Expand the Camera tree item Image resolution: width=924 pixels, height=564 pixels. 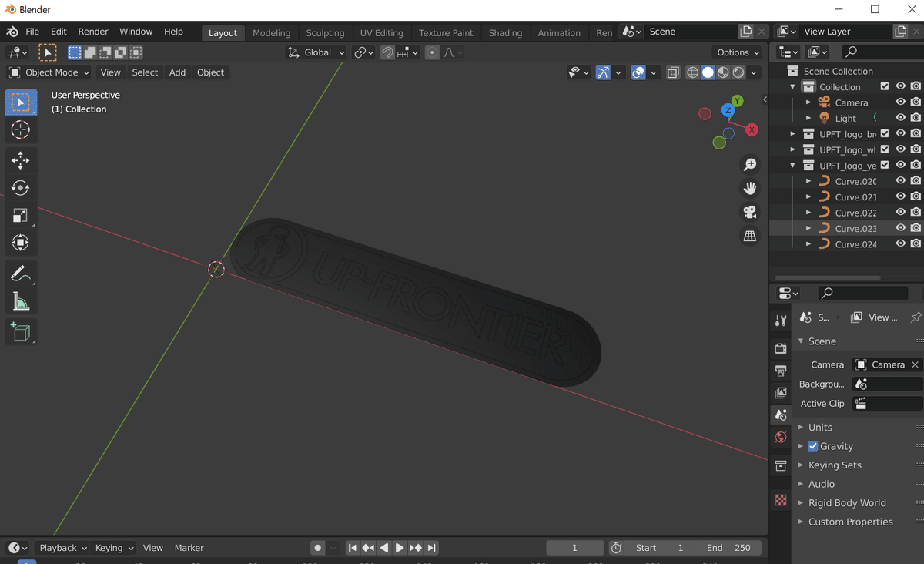[808, 102]
